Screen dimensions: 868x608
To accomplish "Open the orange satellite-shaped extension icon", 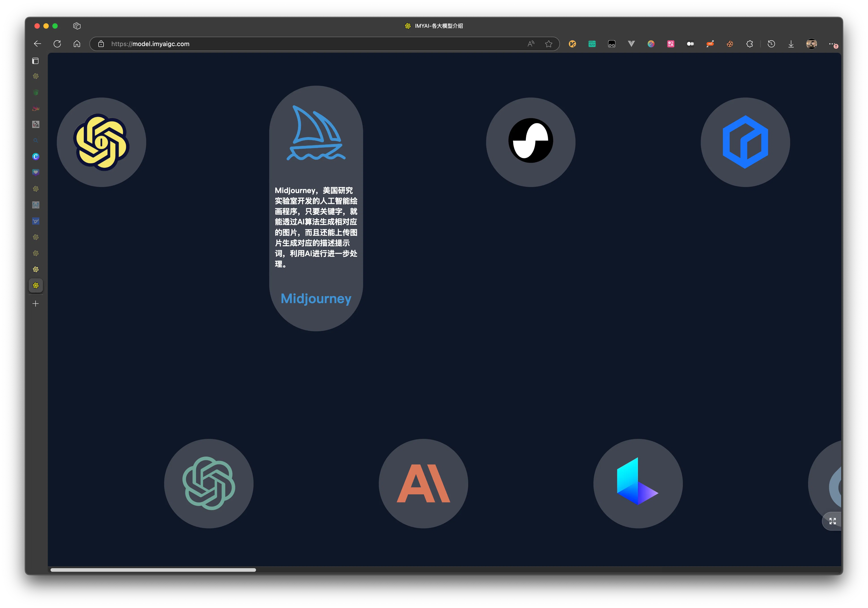I will pyautogui.click(x=710, y=44).
